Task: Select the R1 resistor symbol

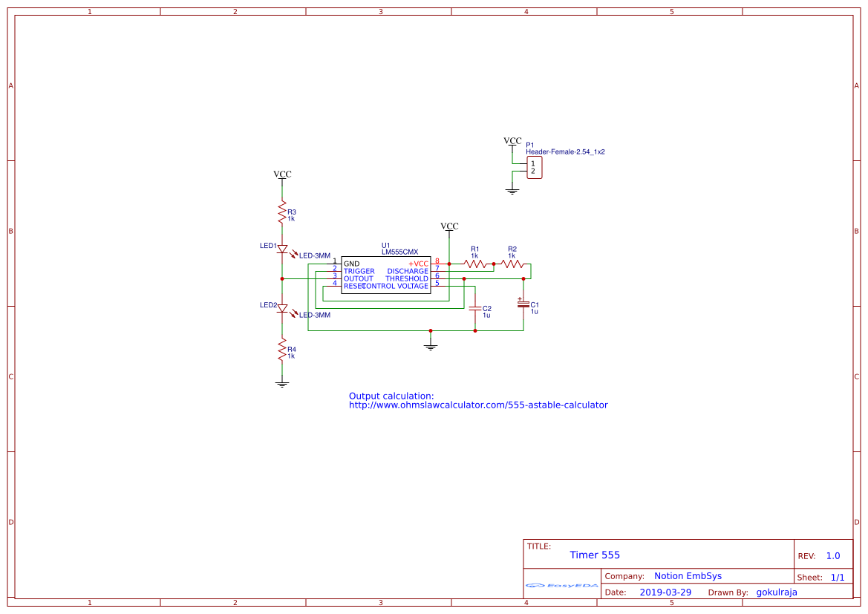Action: point(475,264)
